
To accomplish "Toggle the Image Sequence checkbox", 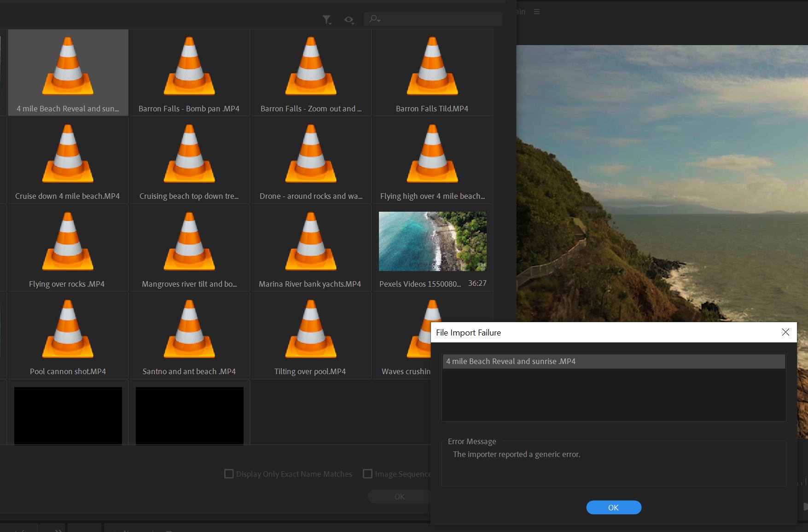I will (367, 474).
